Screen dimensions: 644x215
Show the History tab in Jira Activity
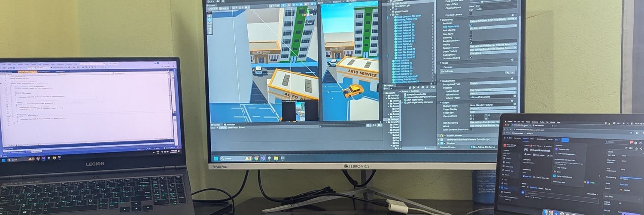click(541, 188)
